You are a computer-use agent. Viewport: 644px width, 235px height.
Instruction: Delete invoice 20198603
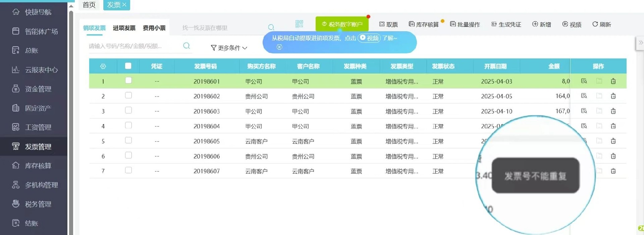[x=613, y=111]
